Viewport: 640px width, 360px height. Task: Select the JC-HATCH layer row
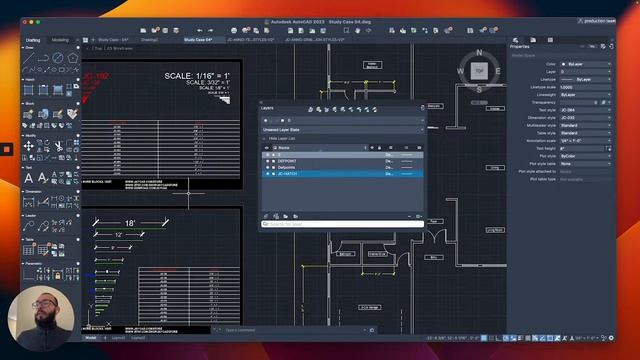342,174
